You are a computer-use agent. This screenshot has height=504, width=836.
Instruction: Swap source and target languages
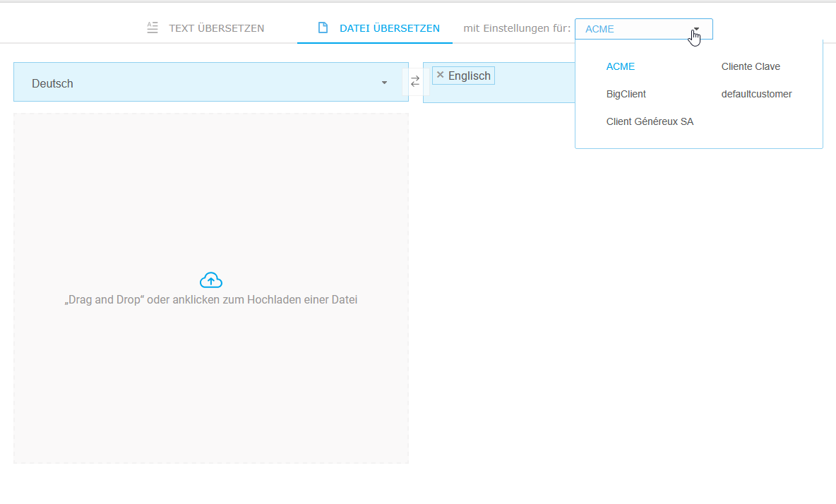(415, 81)
